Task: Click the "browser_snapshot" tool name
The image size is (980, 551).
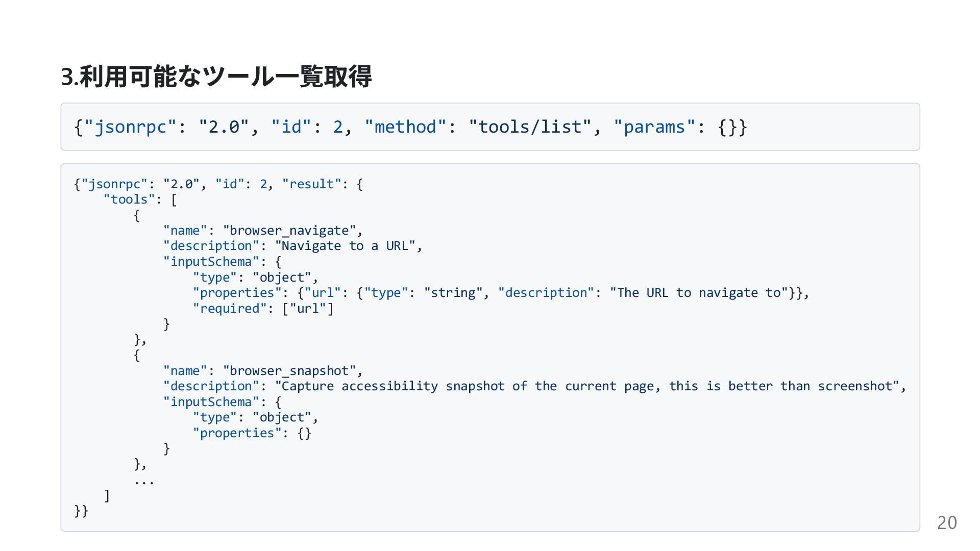Action: [x=289, y=371]
